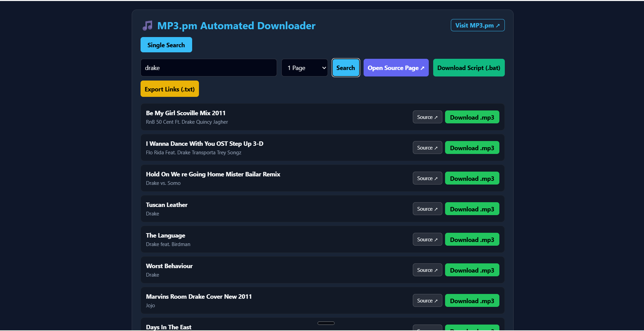Select Days In The East title
Screen dimensions: 644x331
[169, 327]
